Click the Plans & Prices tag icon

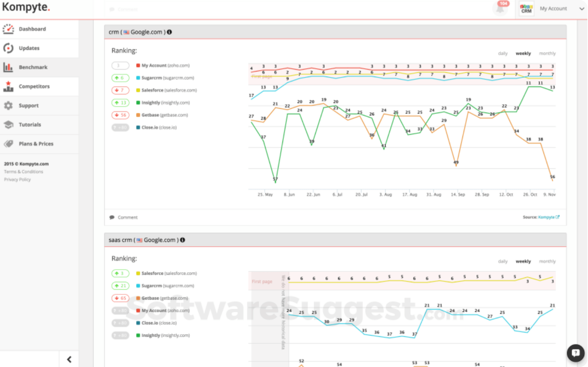[x=9, y=144]
